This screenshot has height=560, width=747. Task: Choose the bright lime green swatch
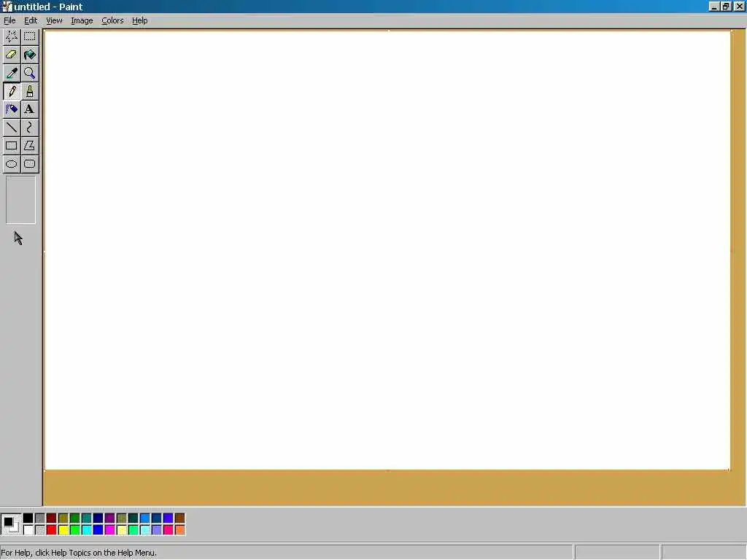(x=75, y=530)
